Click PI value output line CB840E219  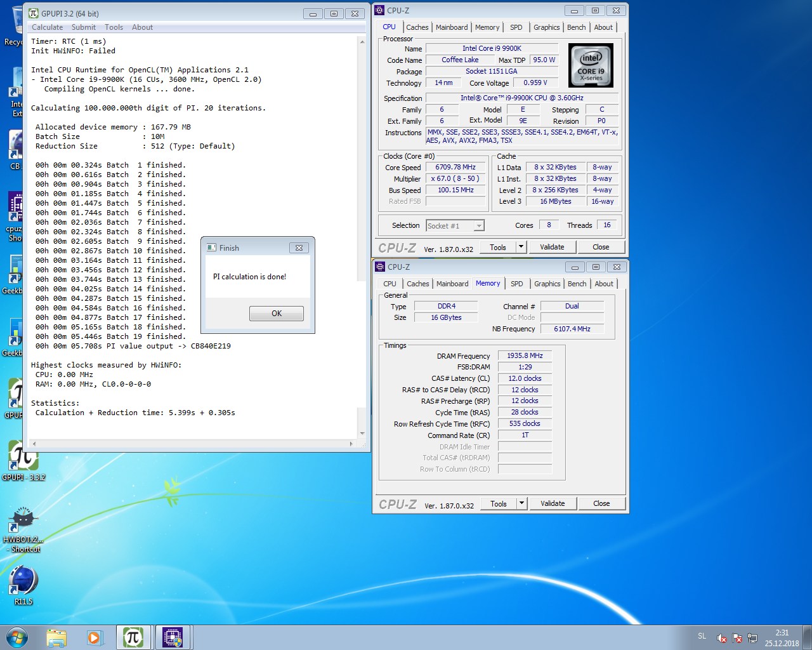pos(133,347)
